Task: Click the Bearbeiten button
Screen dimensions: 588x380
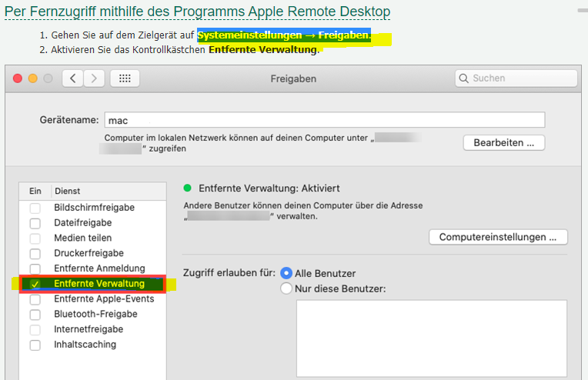Action: coord(503,143)
